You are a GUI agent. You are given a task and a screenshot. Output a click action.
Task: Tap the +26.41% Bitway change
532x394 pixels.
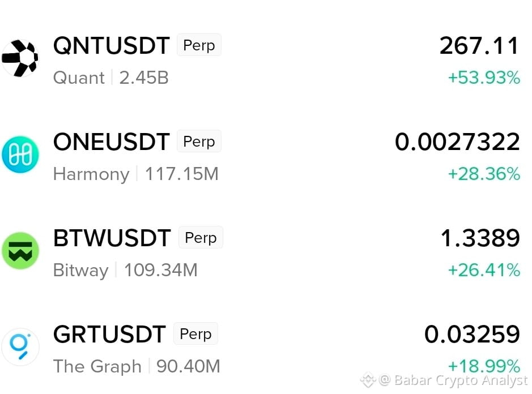pos(484,270)
